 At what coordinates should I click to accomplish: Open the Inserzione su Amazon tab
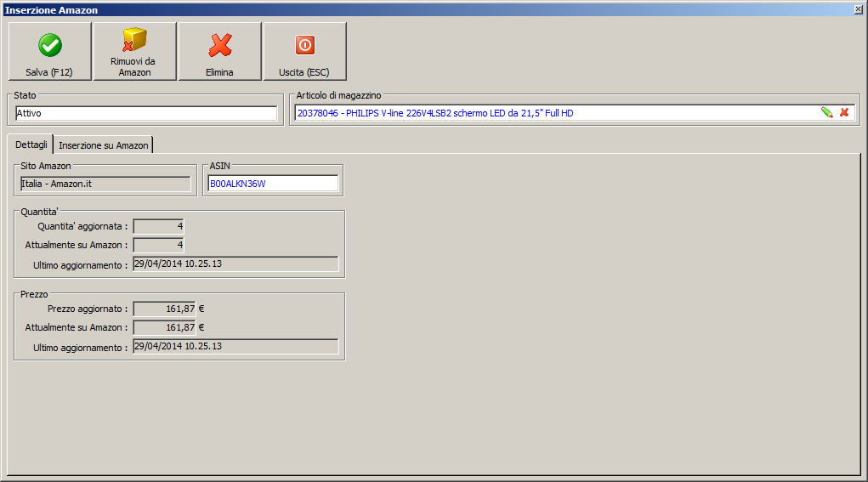(104, 145)
